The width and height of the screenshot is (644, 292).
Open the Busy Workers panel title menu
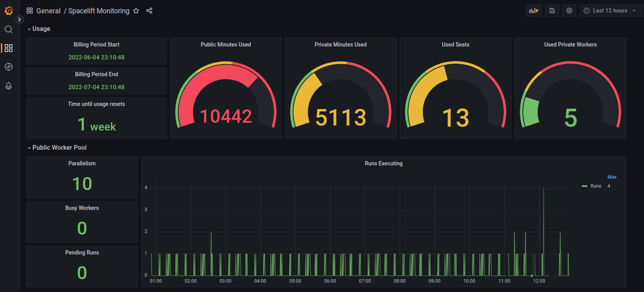tap(82, 208)
